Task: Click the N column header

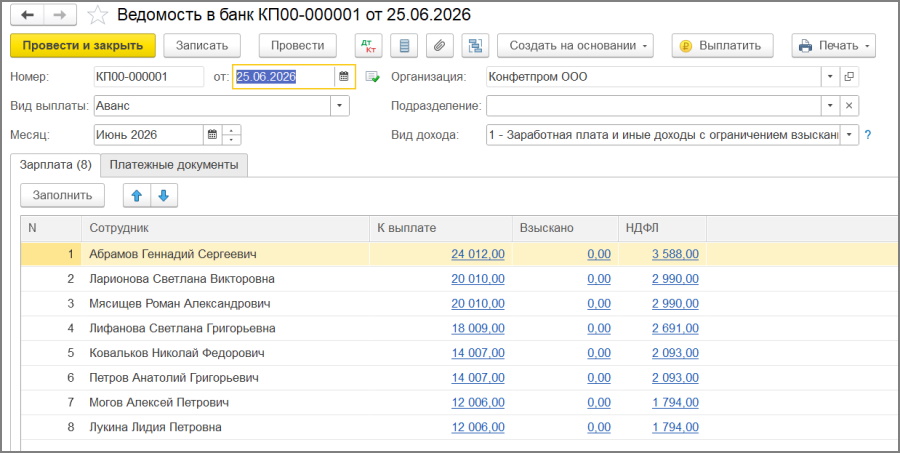Action: [x=51, y=229]
